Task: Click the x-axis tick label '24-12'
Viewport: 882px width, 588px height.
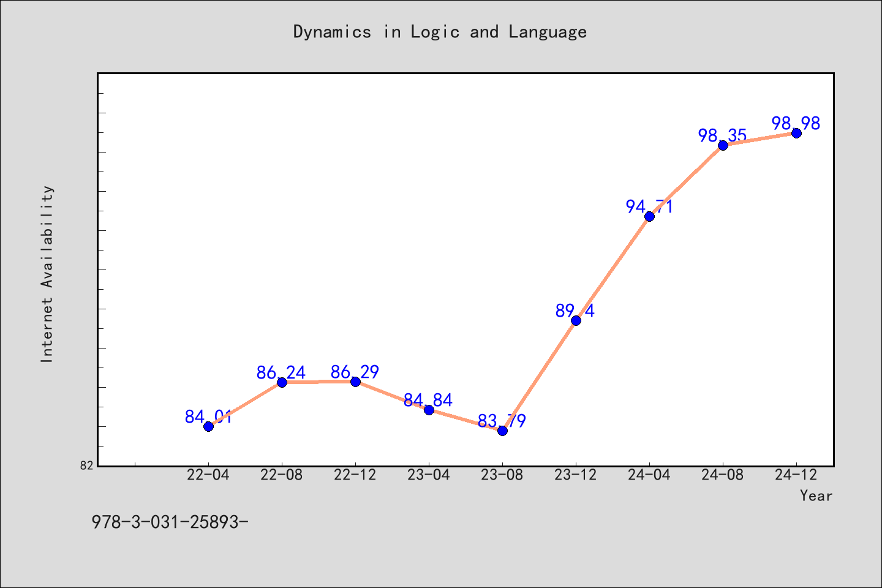Action: pyautogui.click(x=796, y=475)
